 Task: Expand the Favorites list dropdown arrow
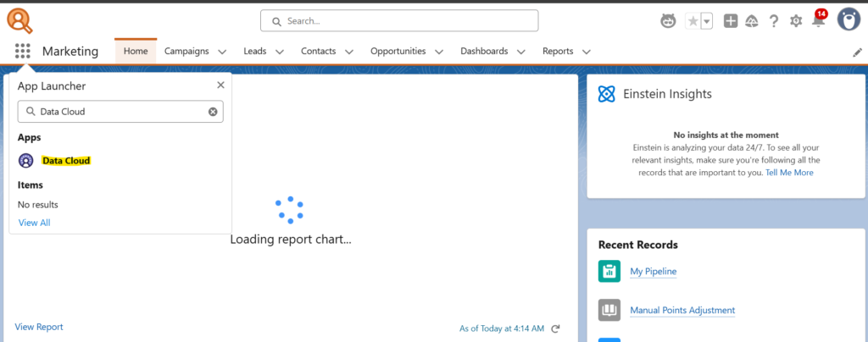pyautogui.click(x=707, y=21)
